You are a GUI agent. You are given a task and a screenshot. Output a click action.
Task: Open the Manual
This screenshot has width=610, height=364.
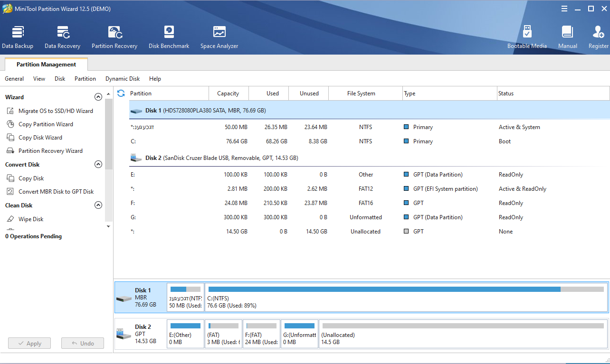567,37
